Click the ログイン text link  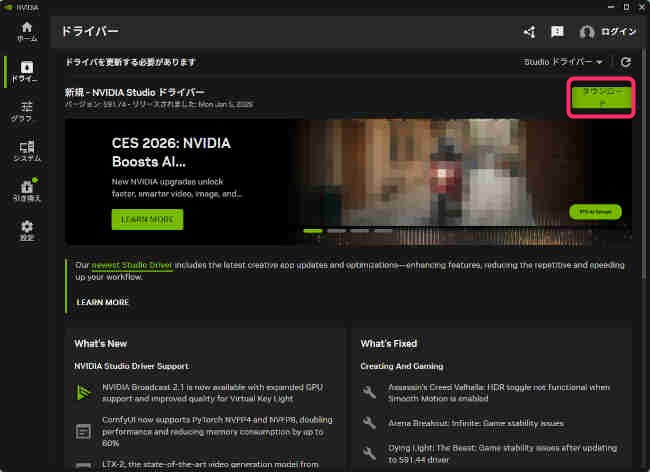point(619,32)
